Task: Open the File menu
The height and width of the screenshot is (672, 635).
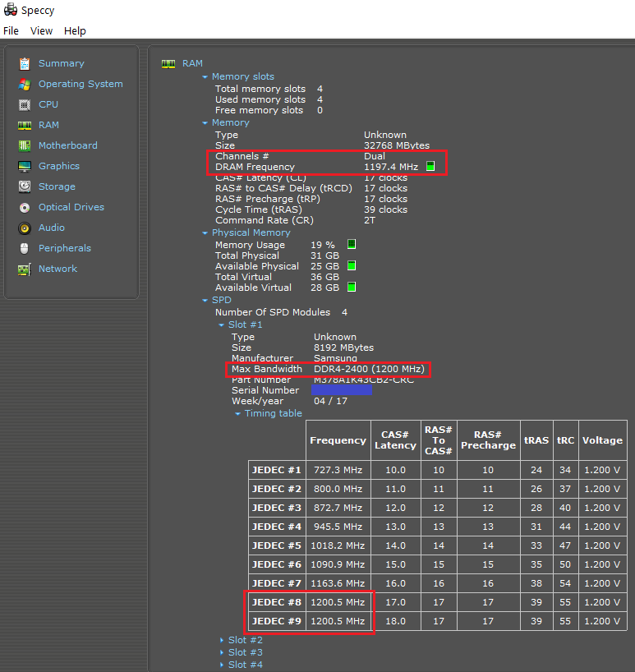Action: 12,31
